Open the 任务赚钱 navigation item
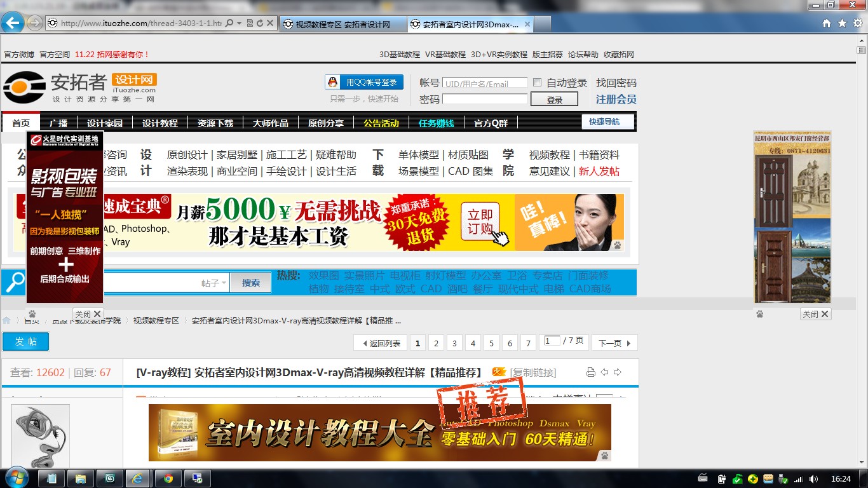Screen dimensions: 868x488 (437, 123)
